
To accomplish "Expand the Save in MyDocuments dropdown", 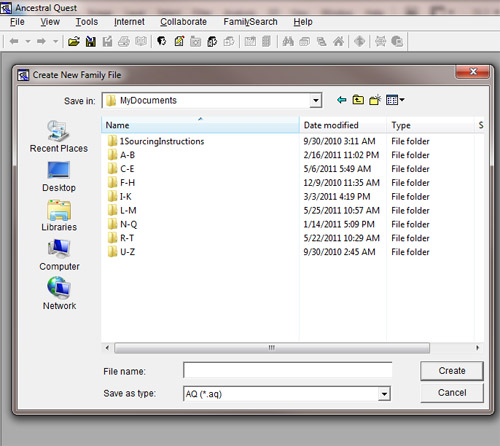I will [315, 100].
